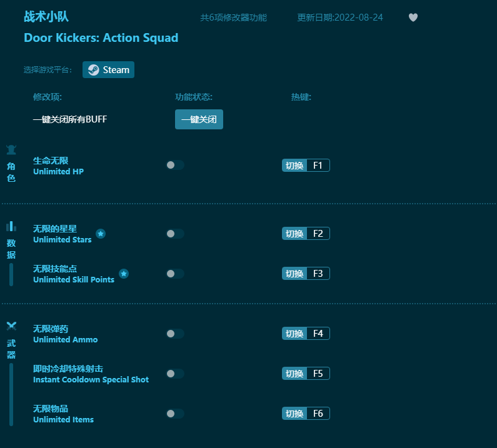Image resolution: width=497 pixels, height=448 pixels.
Task: Turn on Unlimited Skill Points
Action: [175, 274]
